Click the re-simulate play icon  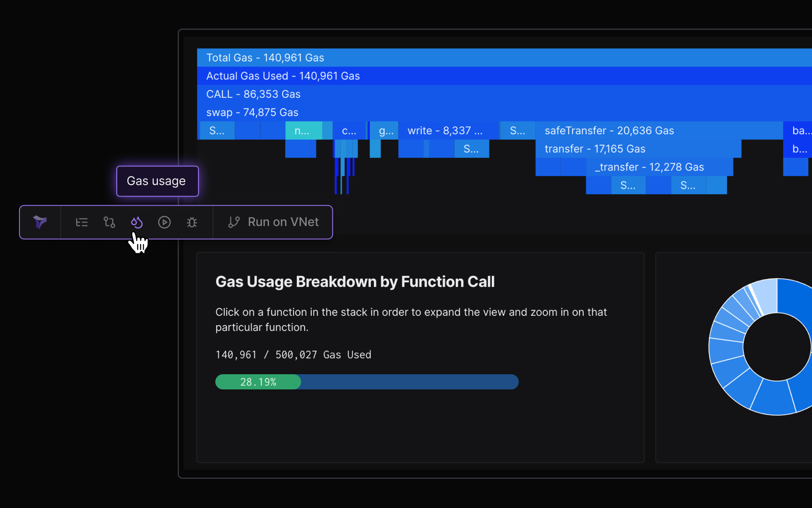(x=164, y=222)
